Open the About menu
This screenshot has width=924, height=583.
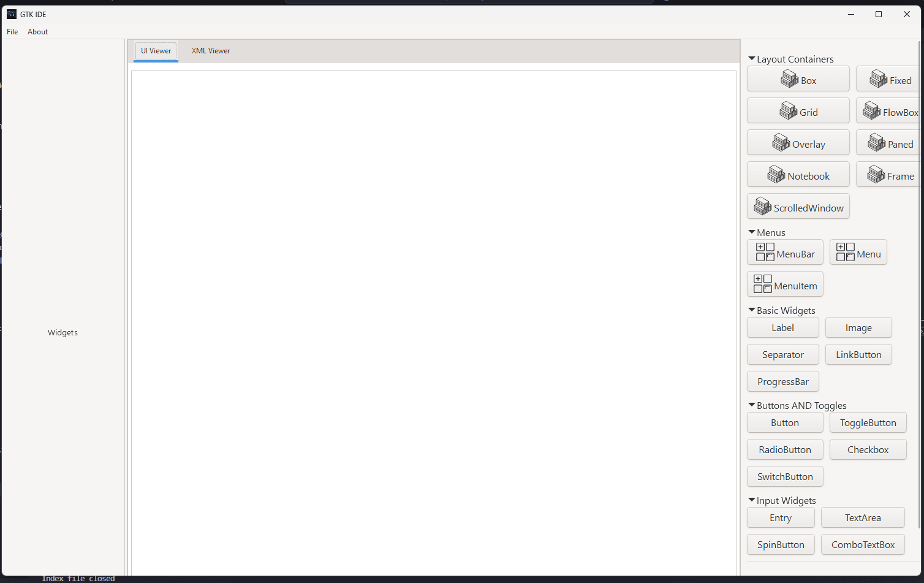coord(37,31)
